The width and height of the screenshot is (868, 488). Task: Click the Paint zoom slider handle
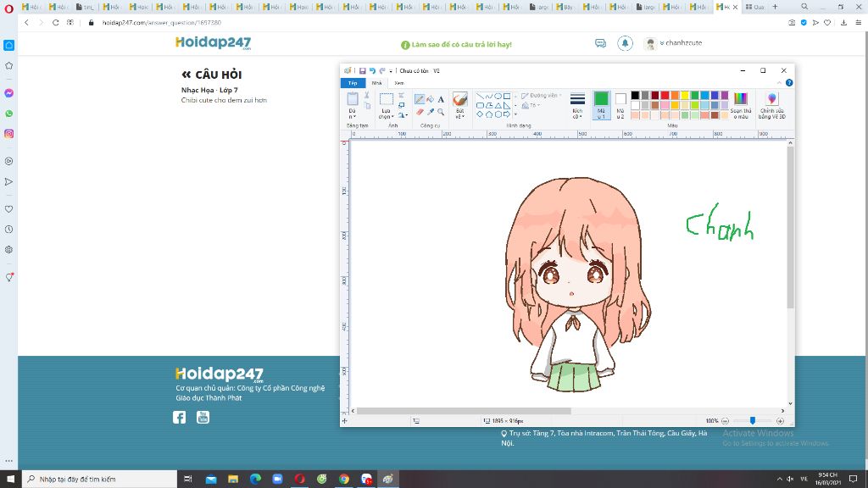point(753,421)
